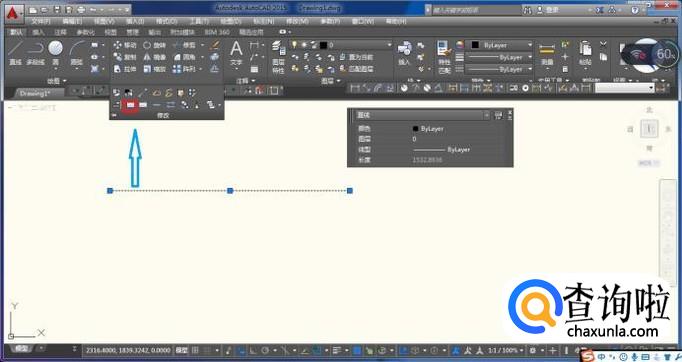
Task: Toggle the Model (模型) space status button
Action: coord(181,350)
